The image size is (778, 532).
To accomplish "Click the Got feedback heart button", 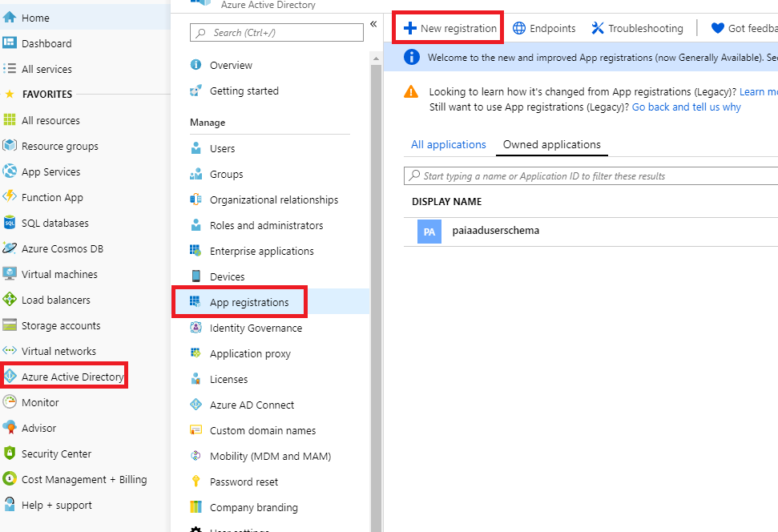I will tap(744, 28).
